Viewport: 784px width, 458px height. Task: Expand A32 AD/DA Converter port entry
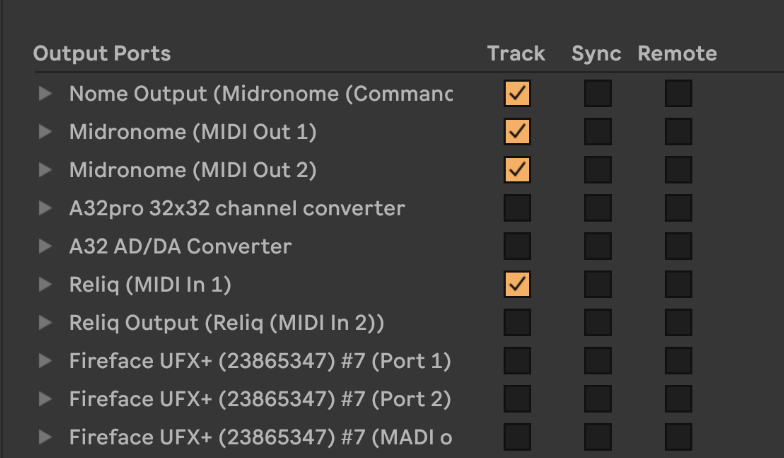click(44, 247)
